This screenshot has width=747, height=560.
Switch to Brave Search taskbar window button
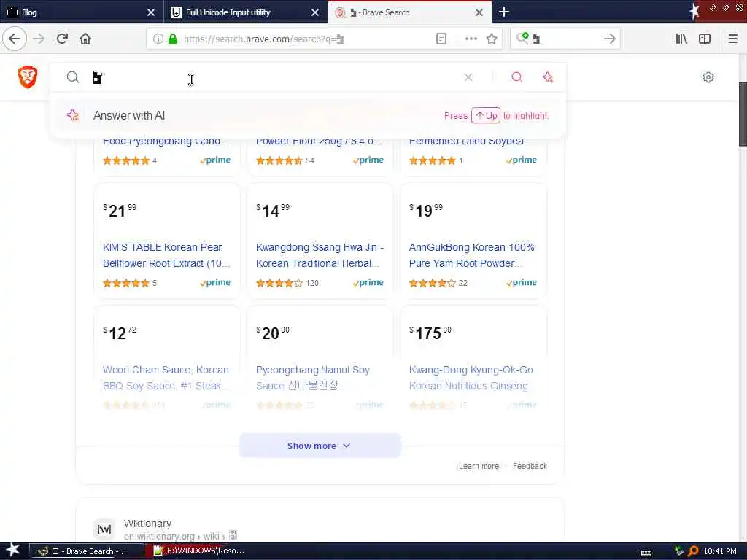pos(87,551)
